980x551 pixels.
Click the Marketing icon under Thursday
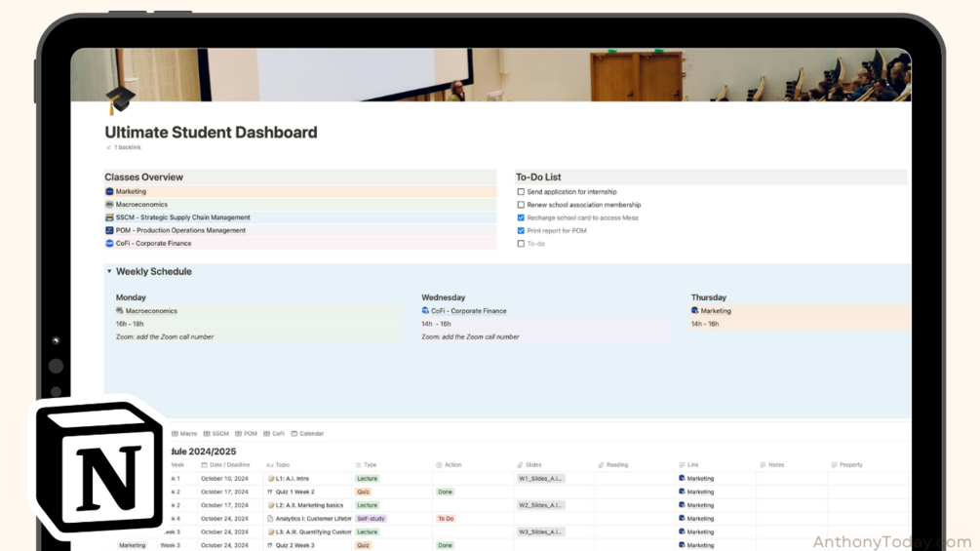695,310
